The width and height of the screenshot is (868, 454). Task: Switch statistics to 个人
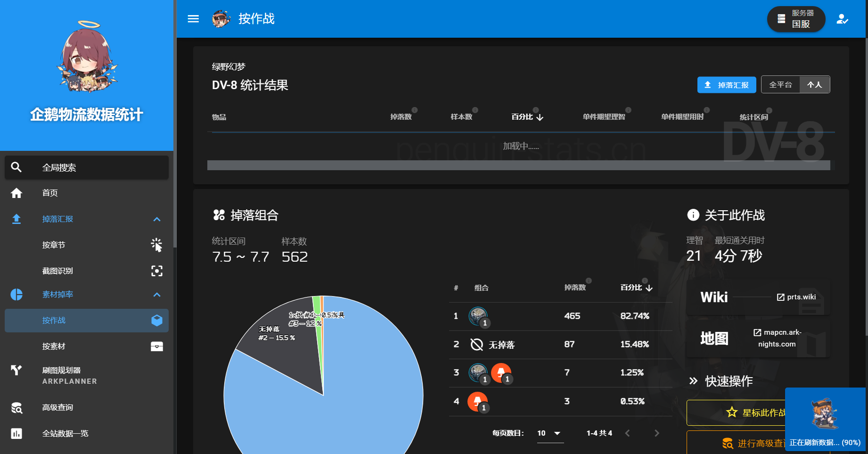pyautogui.click(x=815, y=85)
